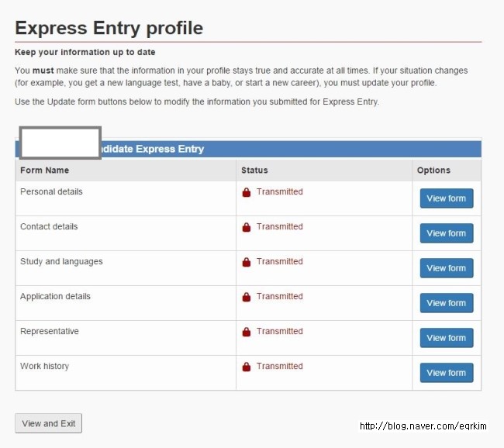
Task: Click the Form Name column header
Action: click(x=45, y=171)
